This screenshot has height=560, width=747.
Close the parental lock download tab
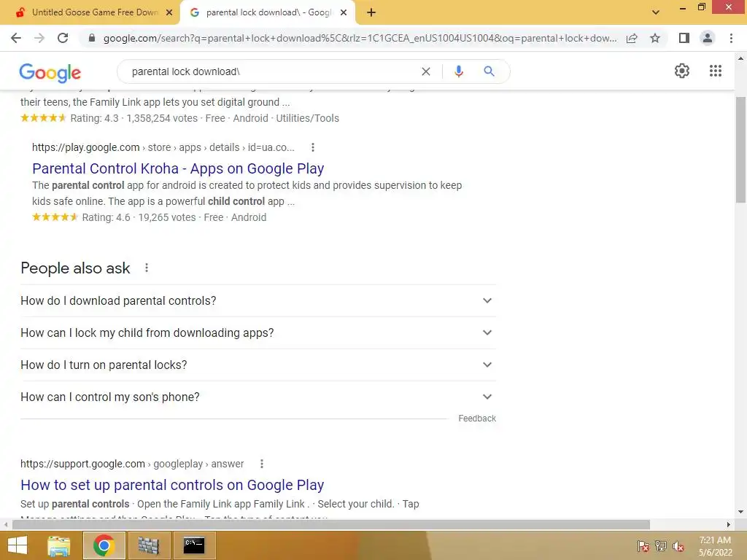(344, 13)
